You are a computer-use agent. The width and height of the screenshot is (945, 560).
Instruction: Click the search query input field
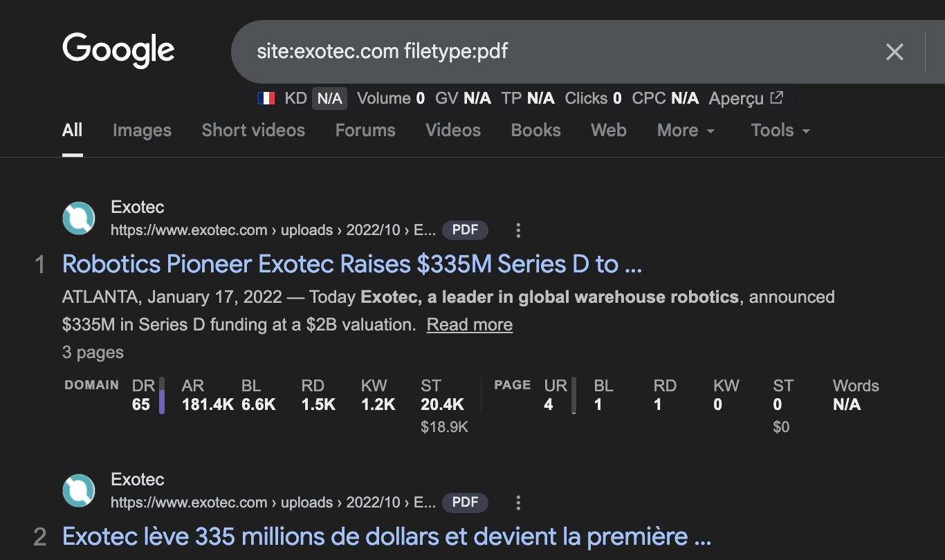[x=553, y=52]
